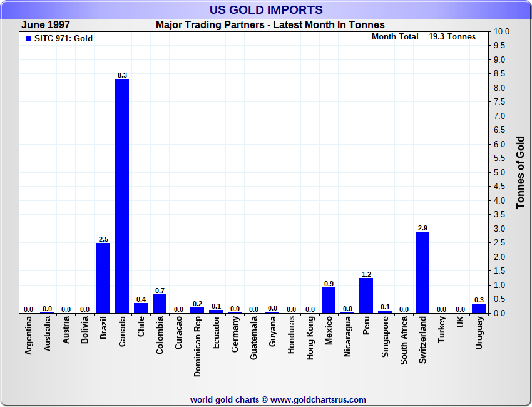Select the Uruguay bar labeled 0.3
The width and height of the screenshot is (532, 407).
click(479, 308)
